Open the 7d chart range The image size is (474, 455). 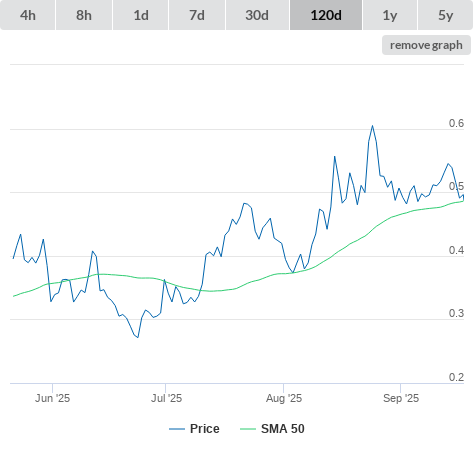[x=197, y=15]
